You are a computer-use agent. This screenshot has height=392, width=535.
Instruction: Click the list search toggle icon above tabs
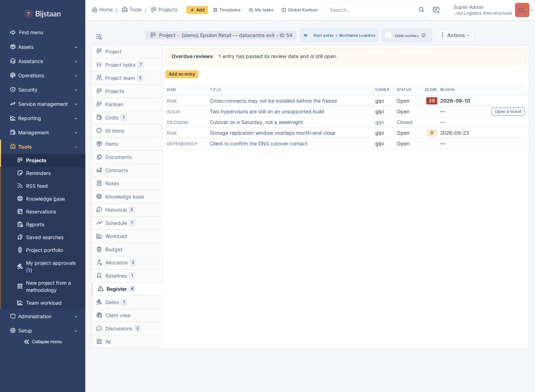99,37
